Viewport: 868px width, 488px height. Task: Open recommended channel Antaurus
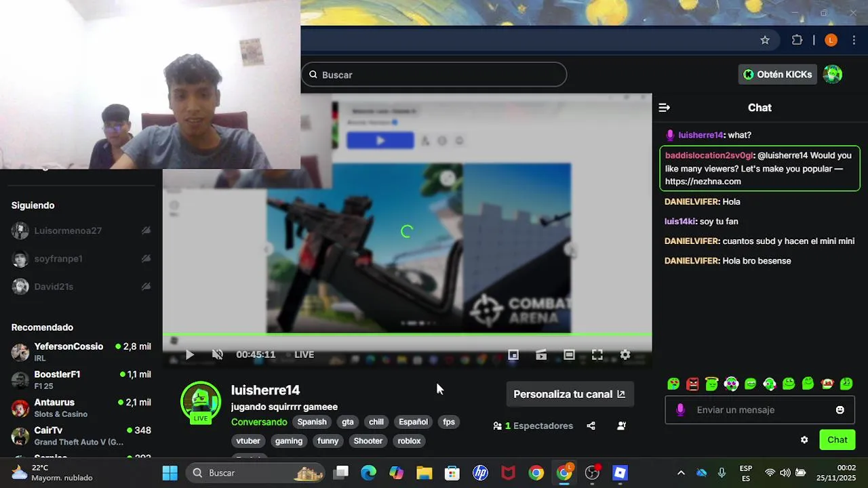(81, 407)
